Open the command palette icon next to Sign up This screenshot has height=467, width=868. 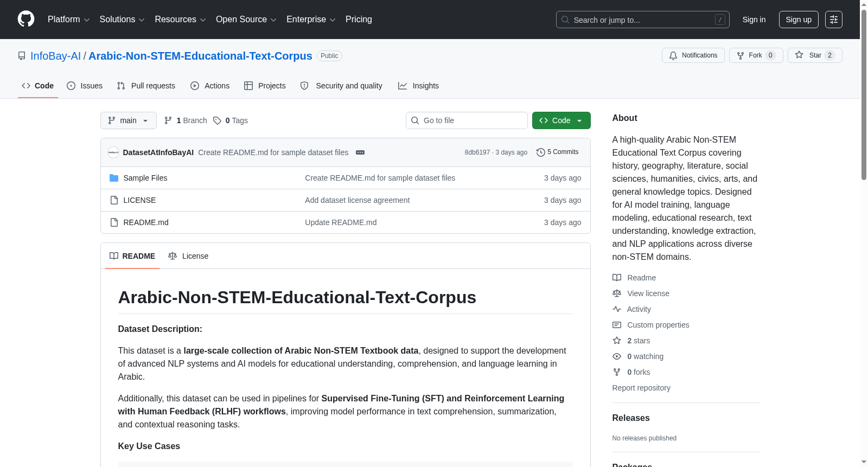click(x=834, y=20)
